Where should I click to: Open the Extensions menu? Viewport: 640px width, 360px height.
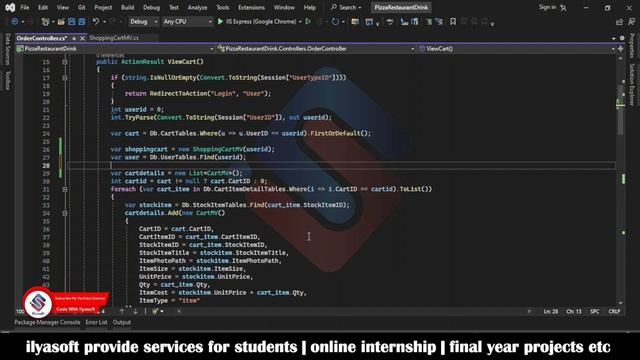coord(251,7)
